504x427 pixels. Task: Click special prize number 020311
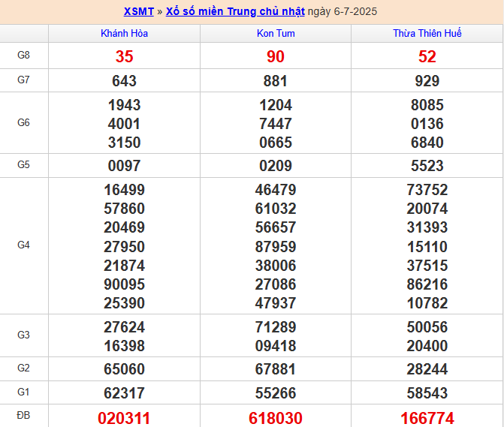click(125, 418)
